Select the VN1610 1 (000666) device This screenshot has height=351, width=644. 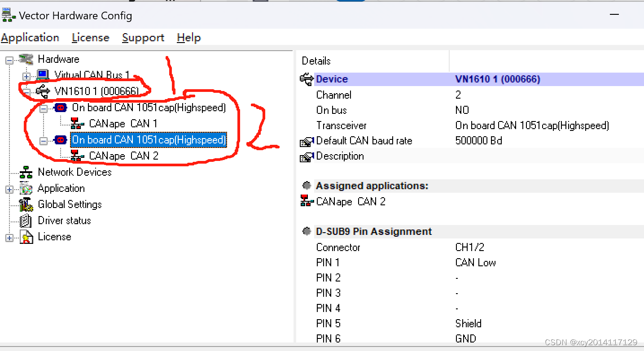96,91
